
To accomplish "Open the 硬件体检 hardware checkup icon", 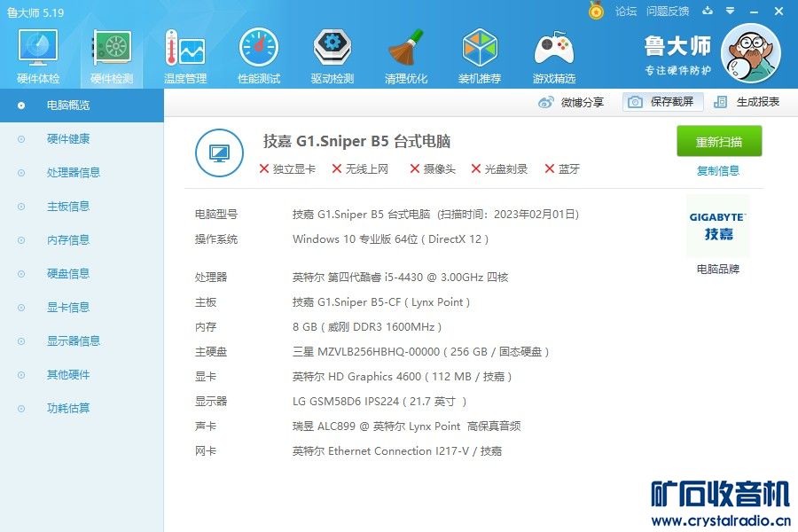I will tap(38, 56).
